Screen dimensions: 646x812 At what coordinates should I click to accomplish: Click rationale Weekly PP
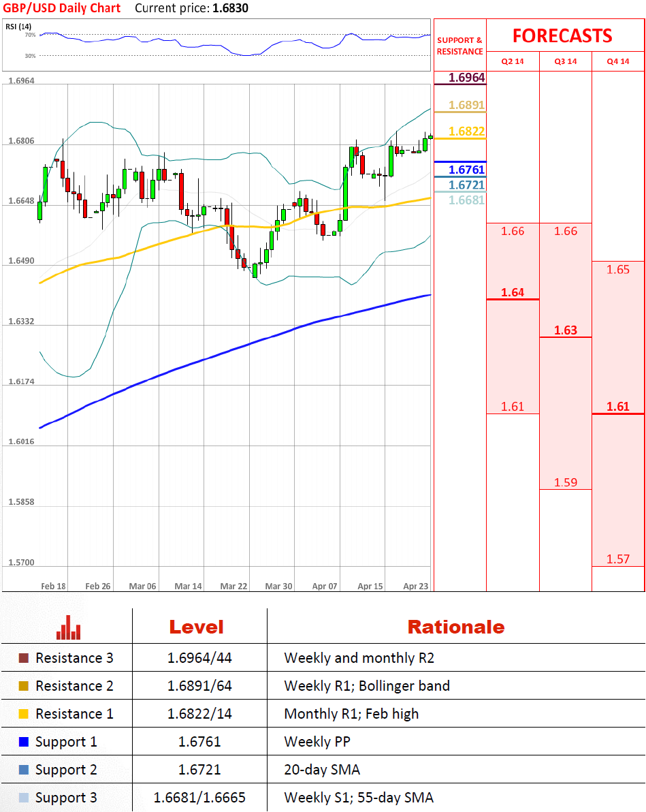click(x=317, y=742)
